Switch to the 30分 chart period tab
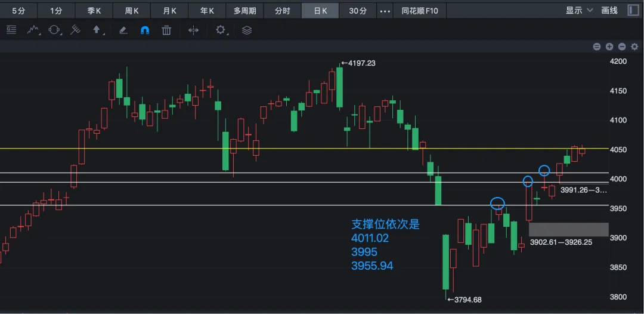The image size is (644, 314). point(358,11)
